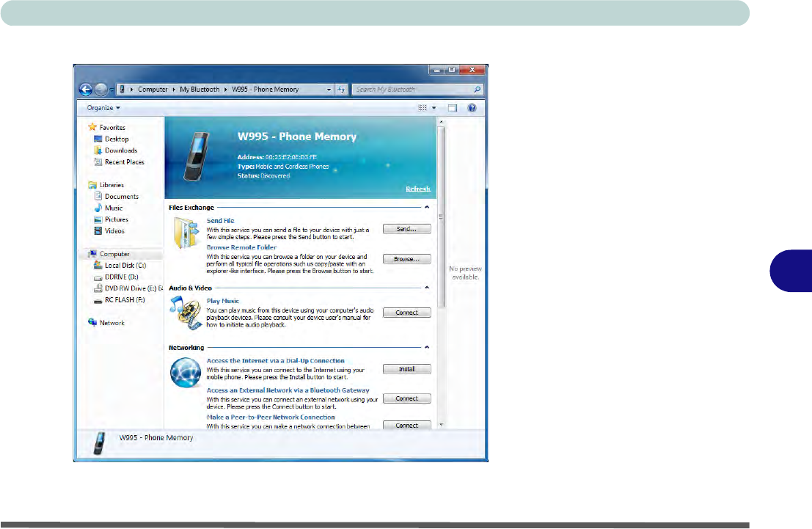
Task: Change view with the view icon
Action: (423, 108)
